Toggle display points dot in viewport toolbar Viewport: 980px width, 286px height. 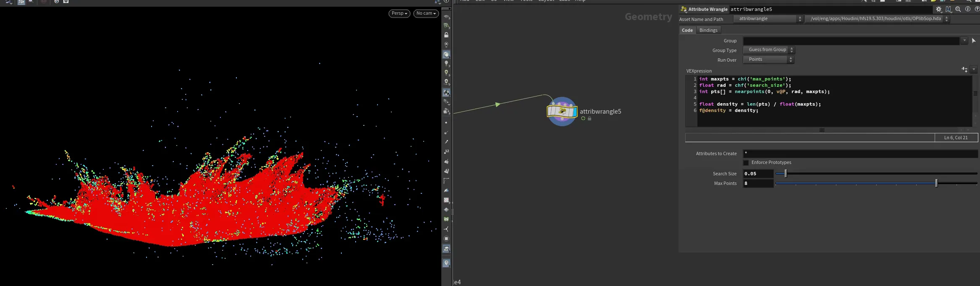[446, 122]
